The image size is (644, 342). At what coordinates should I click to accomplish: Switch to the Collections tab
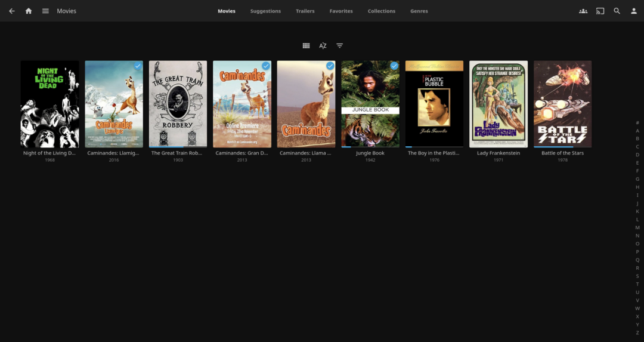pos(382,11)
